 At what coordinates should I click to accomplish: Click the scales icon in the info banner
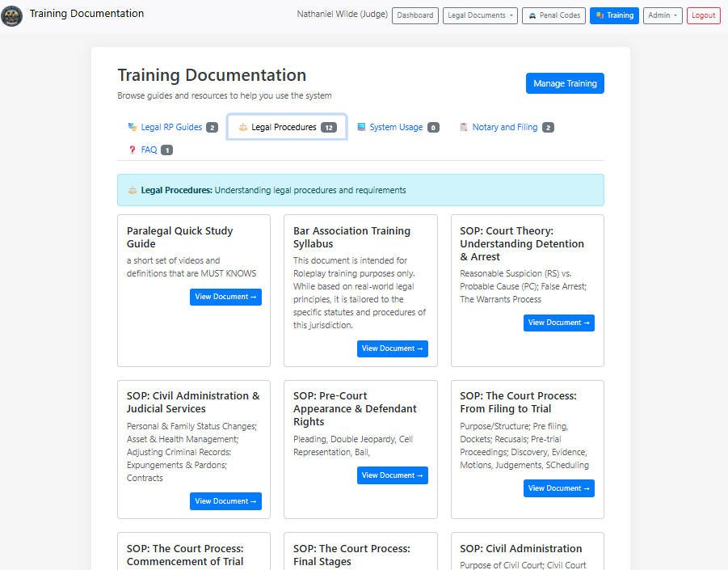click(x=133, y=189)
